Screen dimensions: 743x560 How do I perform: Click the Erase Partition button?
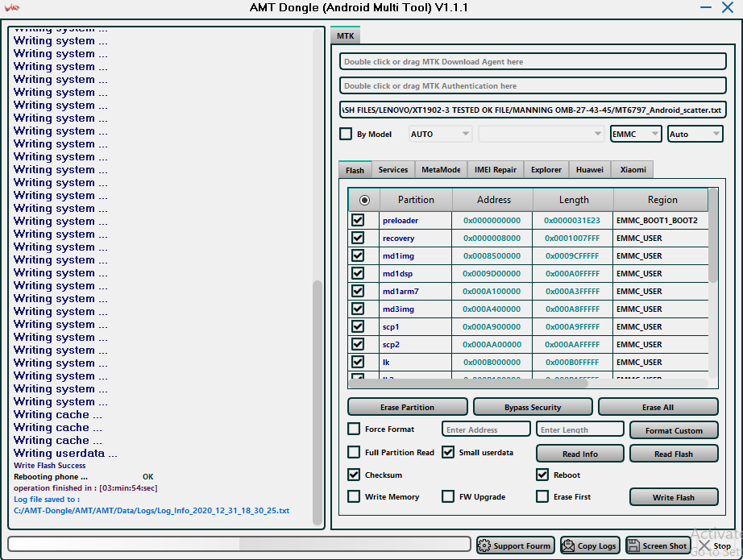408,407
